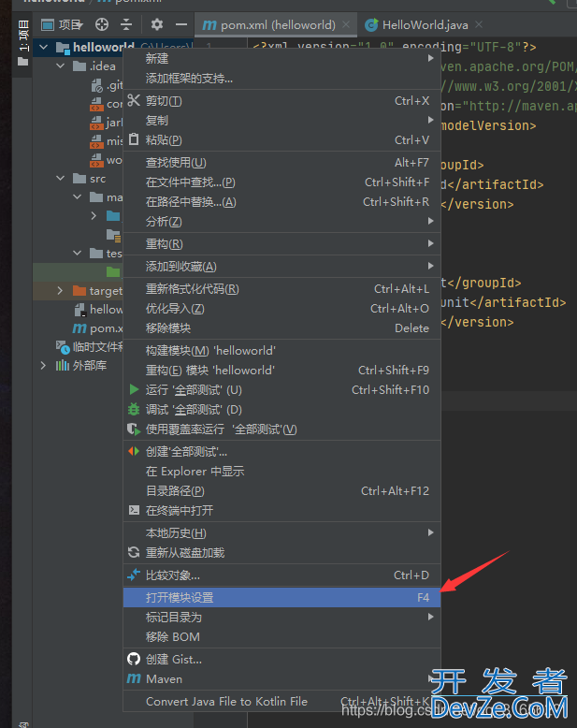This screenshot has height=728, width=577.
Task: Open the 新建 submenu arrow
Action: 431,58
